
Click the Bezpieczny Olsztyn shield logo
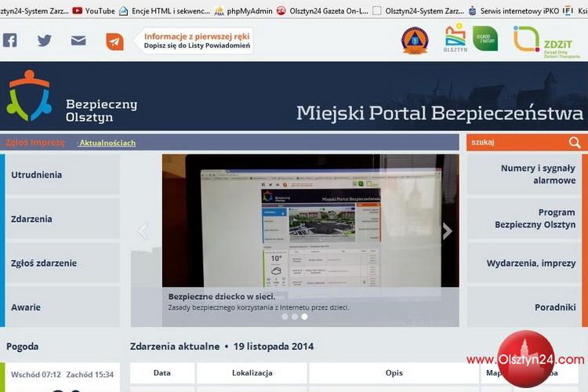[29, 96]
